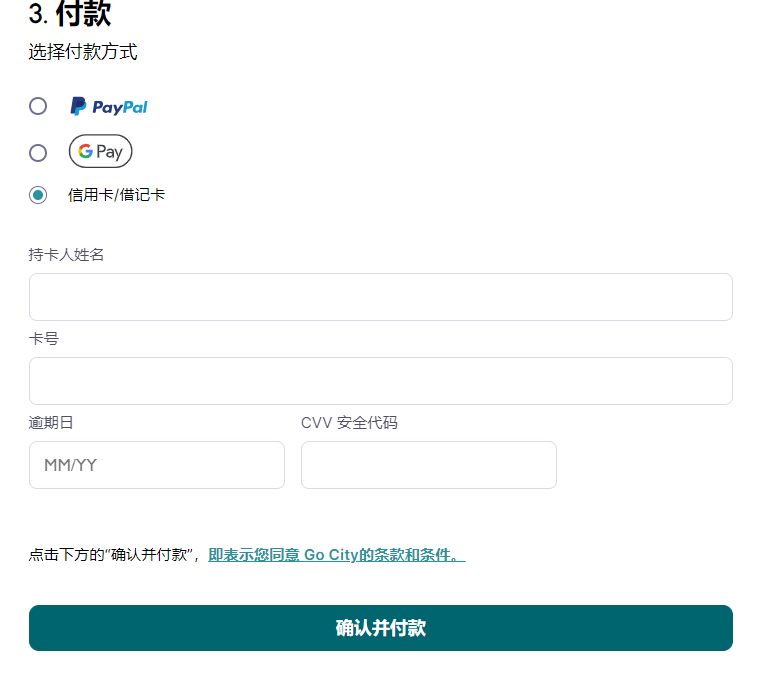Open the Go City 条款和条件 link
759x674 pixels.
pyautogui.click(x=336, y=555)
